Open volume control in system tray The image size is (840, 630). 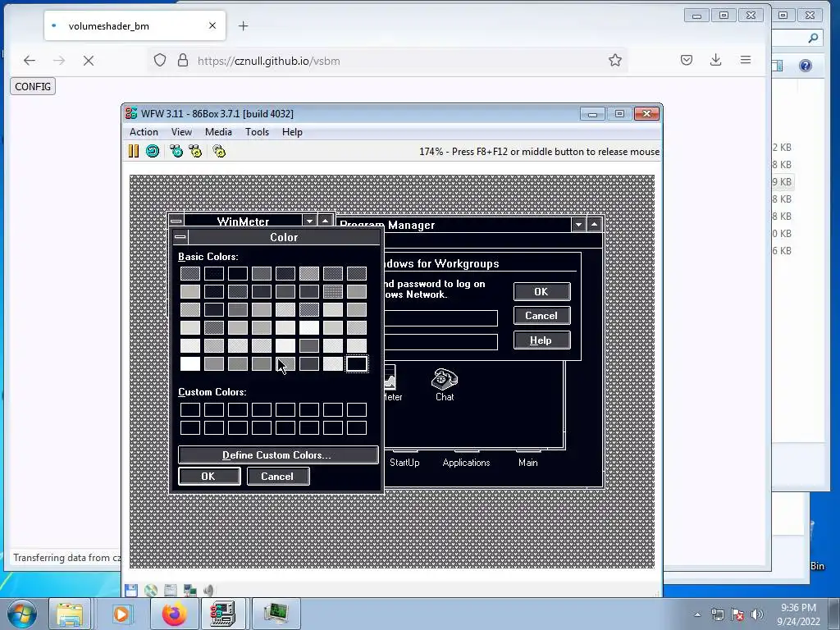click(757, 614)
